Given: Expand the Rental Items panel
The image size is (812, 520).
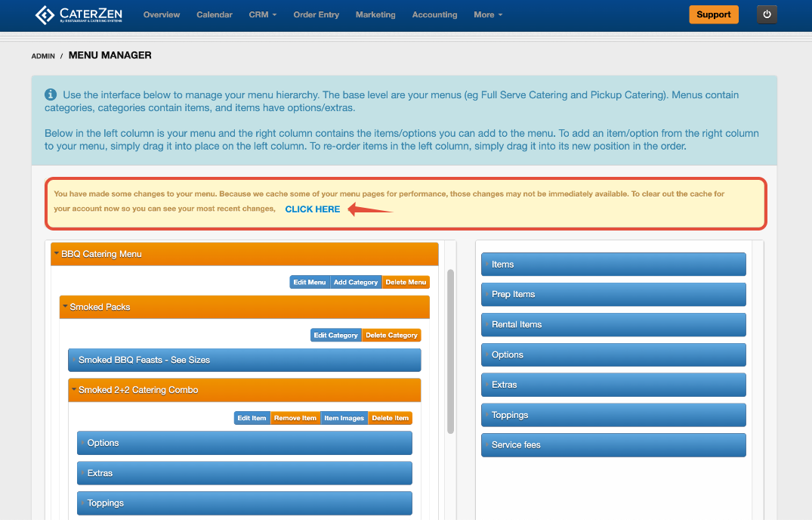Looking at the screenshot, I should tap(613, 324).
